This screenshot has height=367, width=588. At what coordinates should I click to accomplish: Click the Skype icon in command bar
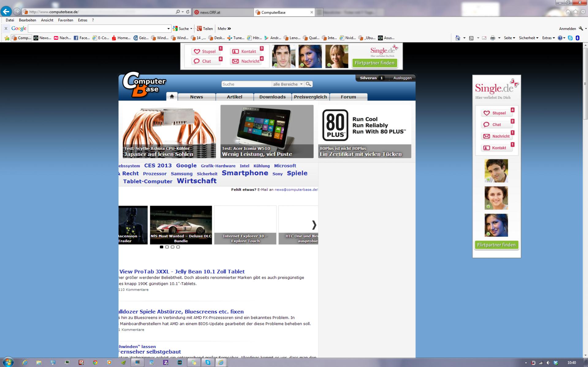[x=570, y=38]
